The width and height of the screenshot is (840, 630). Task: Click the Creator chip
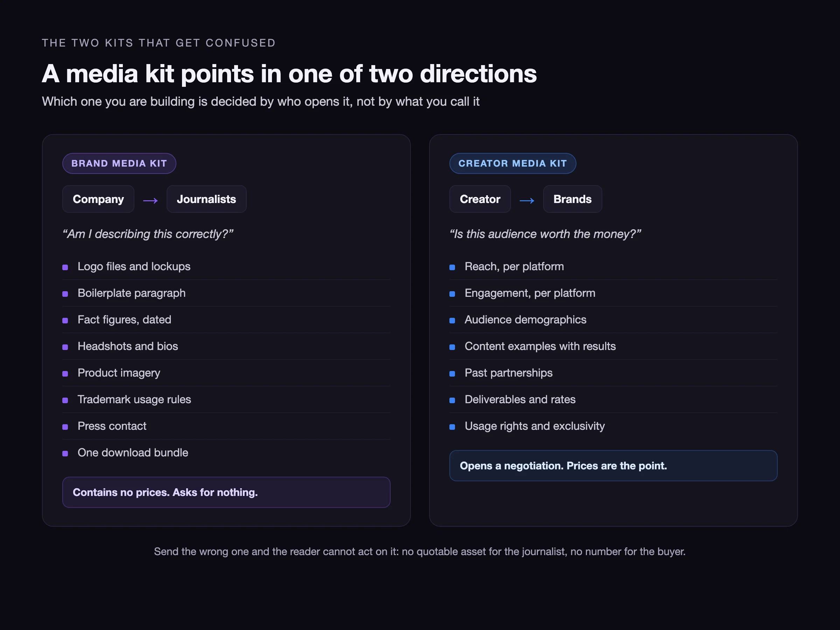click(480, 199)
